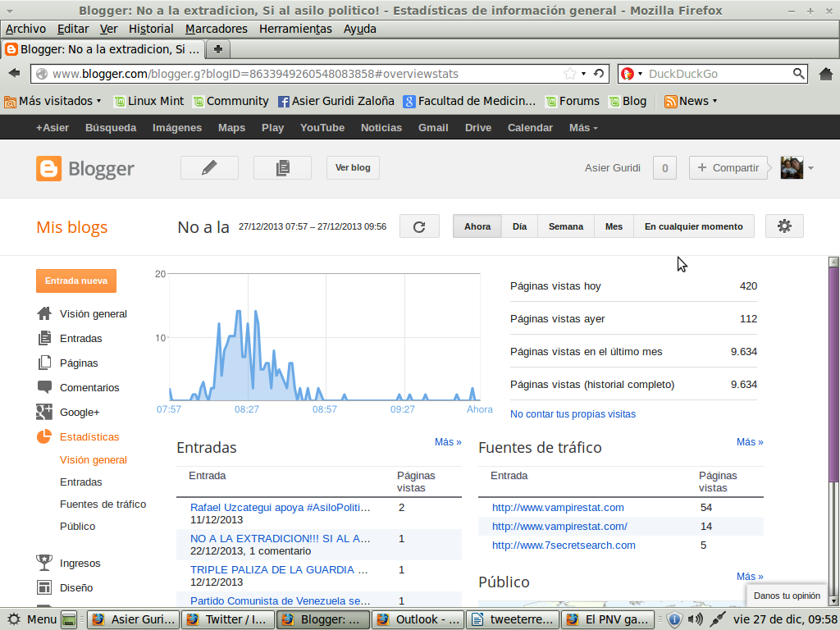The width and height of the screenshot is (840, 630).
Task: Click No contar tus propias visitas
Action: [x=573, y=414]
